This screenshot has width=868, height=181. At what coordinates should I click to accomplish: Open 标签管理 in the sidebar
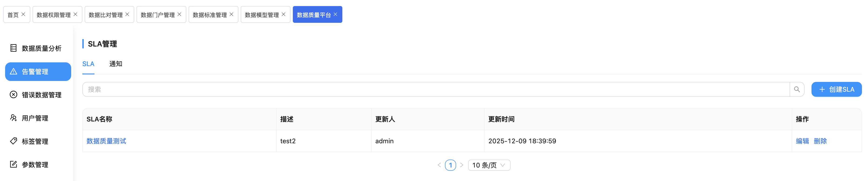pyautogui.click(x=35, y=141)
